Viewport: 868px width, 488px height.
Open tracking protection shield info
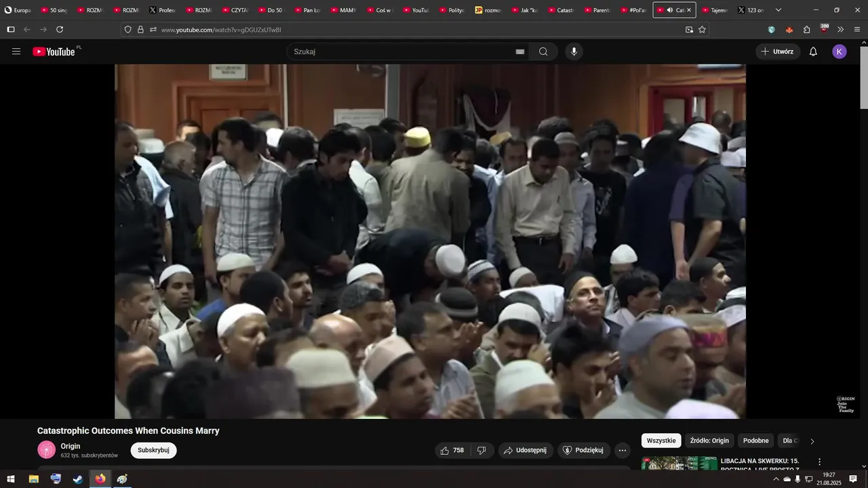tap(127, 30)
